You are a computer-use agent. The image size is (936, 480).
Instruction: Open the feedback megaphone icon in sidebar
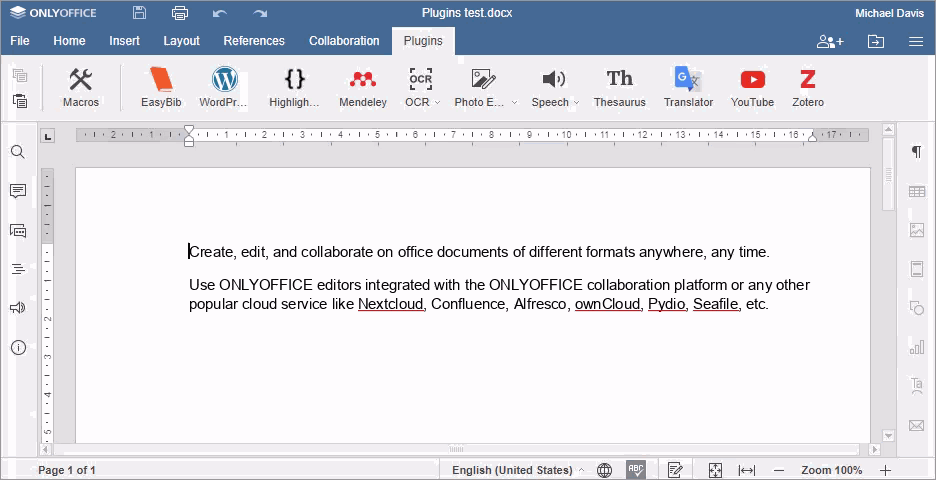tap(18, 308)
